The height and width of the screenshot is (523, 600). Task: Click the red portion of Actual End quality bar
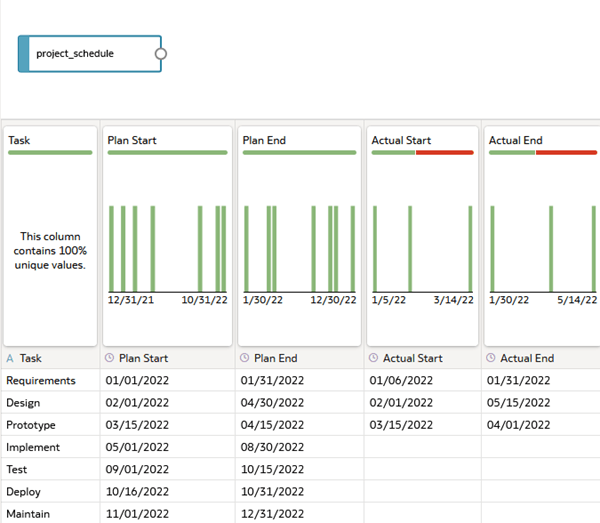coord(565,153)
